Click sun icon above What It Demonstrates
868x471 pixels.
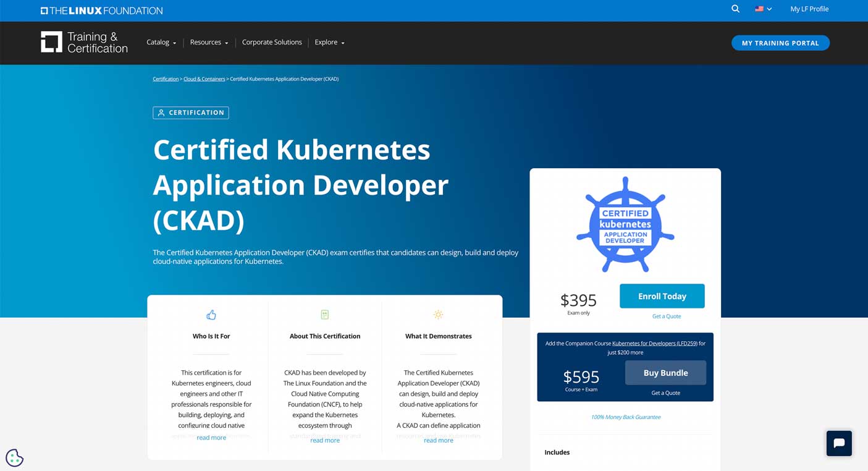point(438,315)
